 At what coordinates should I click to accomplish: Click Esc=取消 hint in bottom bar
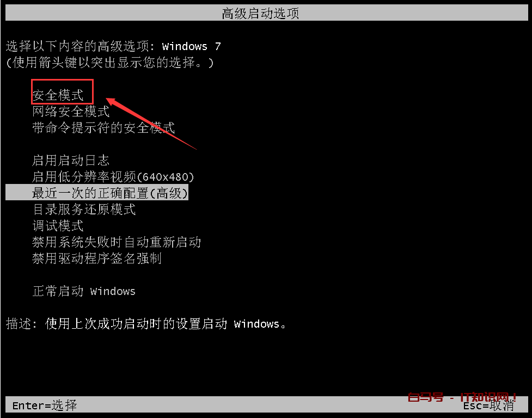coord(488,405)
